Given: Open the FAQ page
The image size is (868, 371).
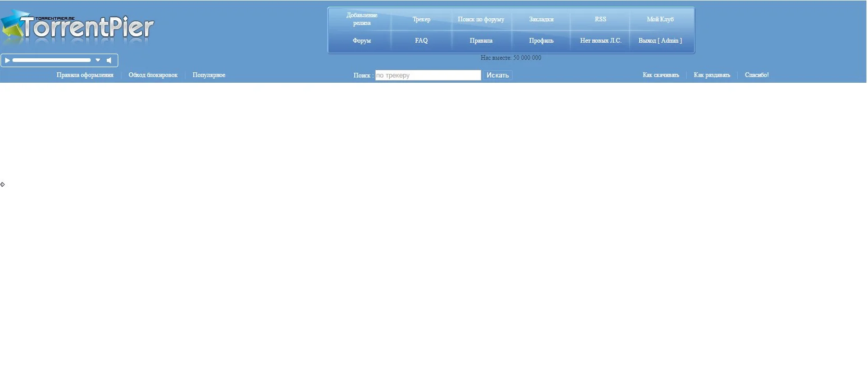Looking at the screenshot, I should [421, 41].
